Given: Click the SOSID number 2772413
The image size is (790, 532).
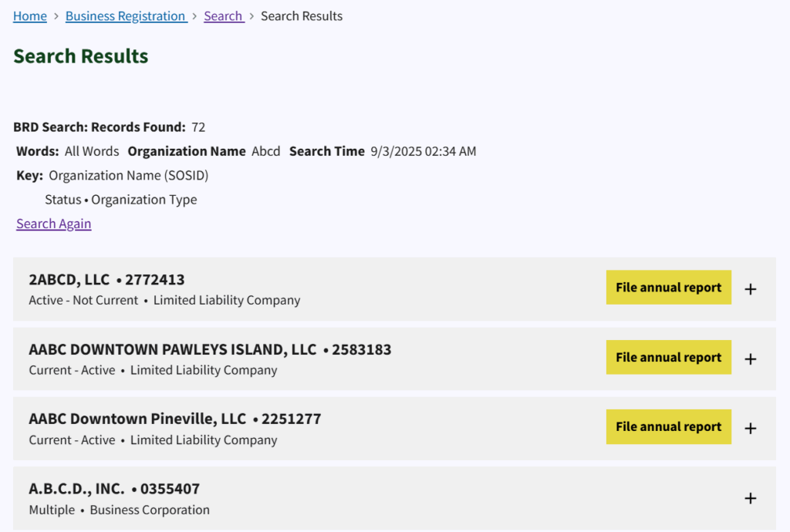Looking at the screenshot, I should pyautogui.click(x=155, y=279).
